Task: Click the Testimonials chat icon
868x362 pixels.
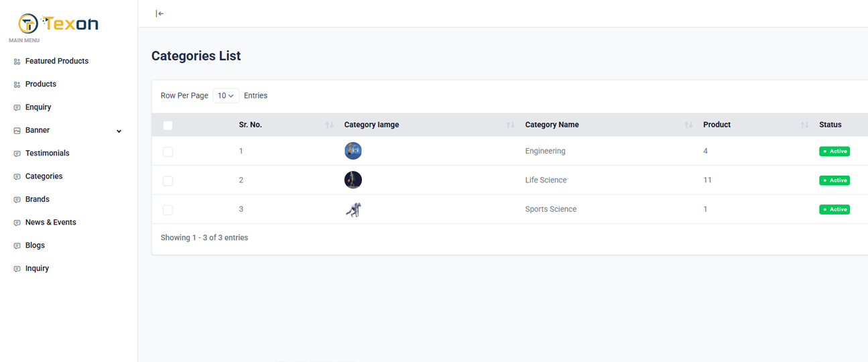Action: [17, 154]
